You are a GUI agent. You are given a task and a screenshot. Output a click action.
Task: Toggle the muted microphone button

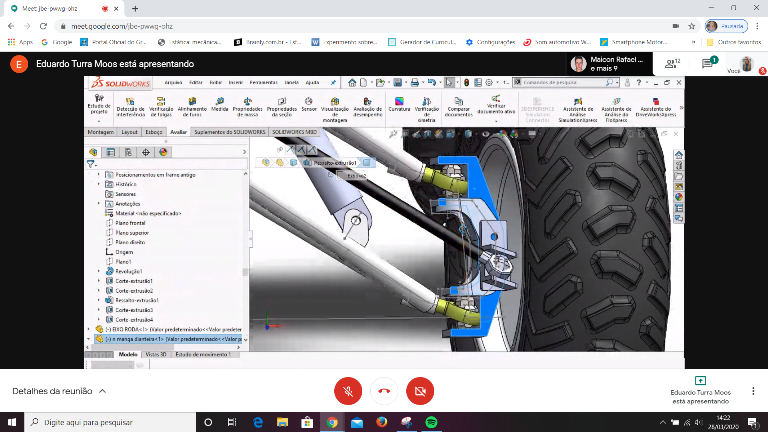click(x=347, y=392)
